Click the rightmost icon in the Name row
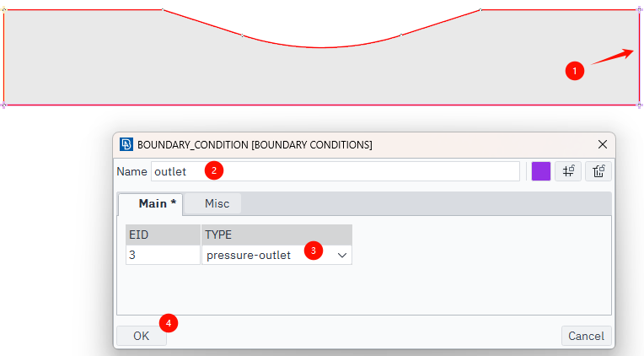The height and width of the screenshot is (356, 644). click(598, 171)
